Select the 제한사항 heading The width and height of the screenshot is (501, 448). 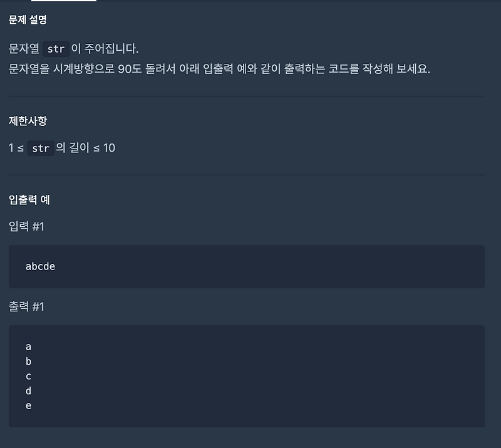[26, 122]
